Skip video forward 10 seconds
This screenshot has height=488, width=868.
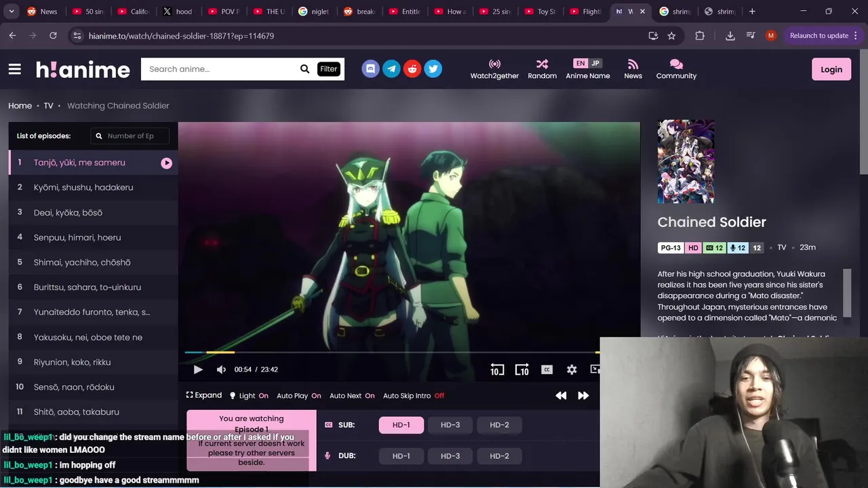(521, 369)
